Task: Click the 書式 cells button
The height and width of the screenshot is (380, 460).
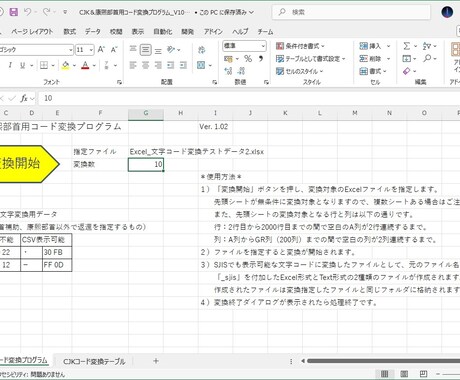Action: 373,71
